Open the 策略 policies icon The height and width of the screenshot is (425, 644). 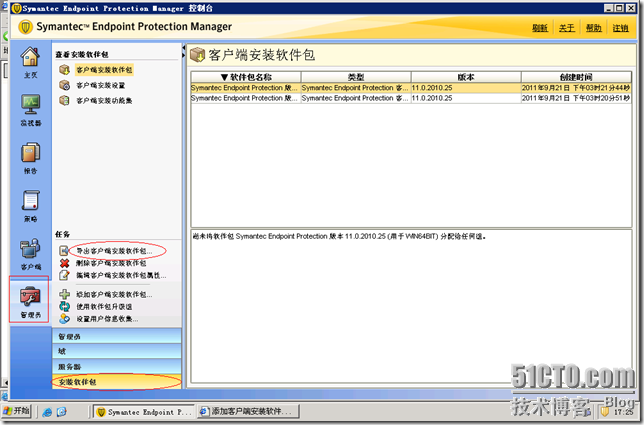[x=30, y=201]
